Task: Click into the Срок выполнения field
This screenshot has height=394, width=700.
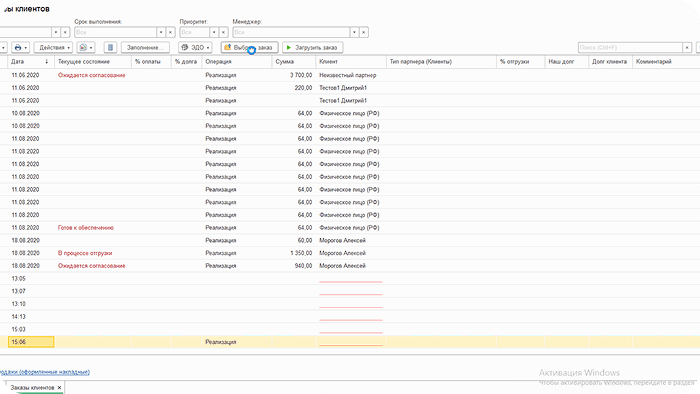Action: [116, 32]
